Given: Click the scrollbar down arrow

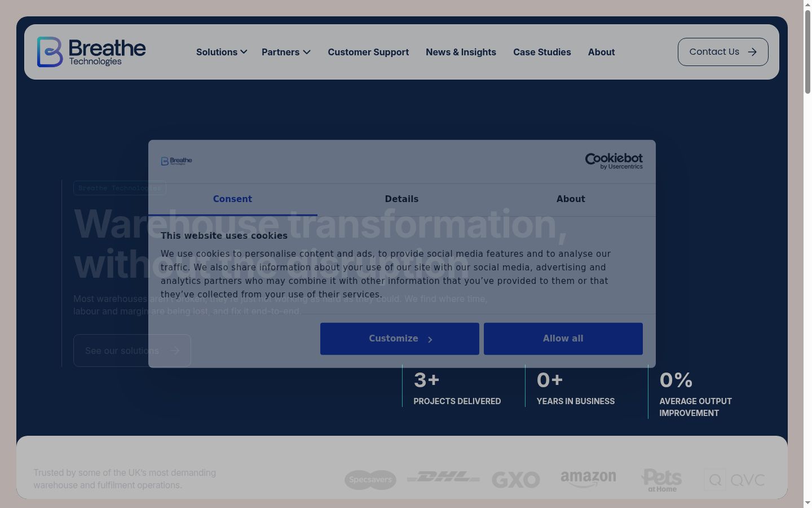Looking at the screenshot, I should coord(807,503).
